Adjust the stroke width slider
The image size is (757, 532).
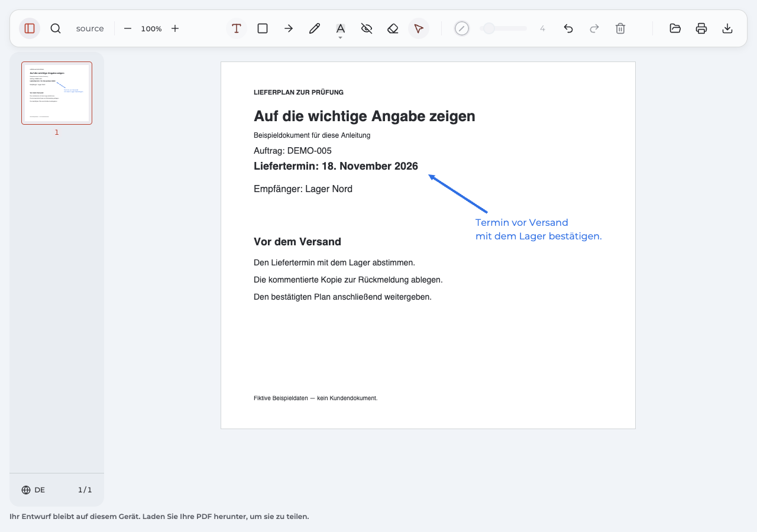coord(503,28)
